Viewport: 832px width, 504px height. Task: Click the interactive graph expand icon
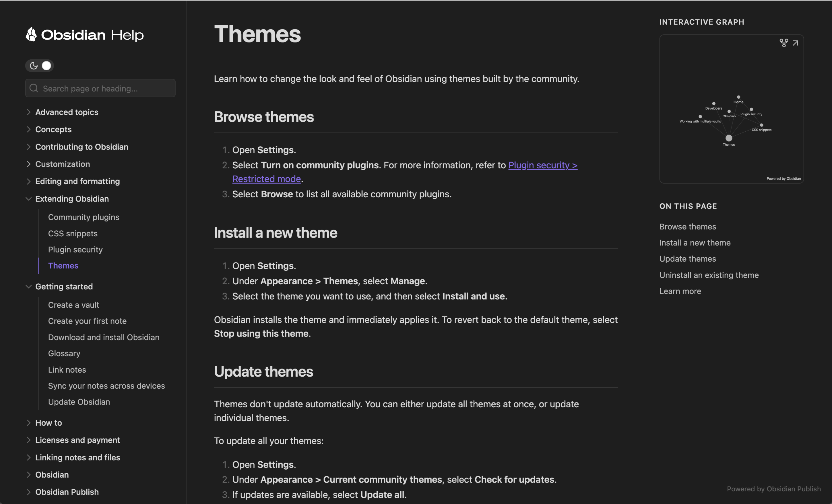tap(796, 42)
